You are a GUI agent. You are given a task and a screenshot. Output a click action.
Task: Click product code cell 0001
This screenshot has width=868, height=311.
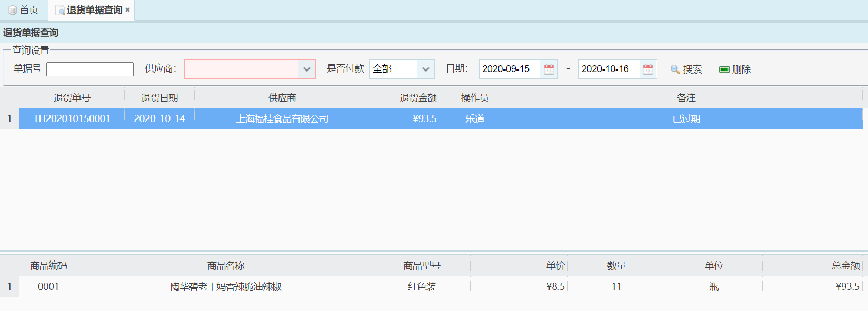tap(48, 287)
